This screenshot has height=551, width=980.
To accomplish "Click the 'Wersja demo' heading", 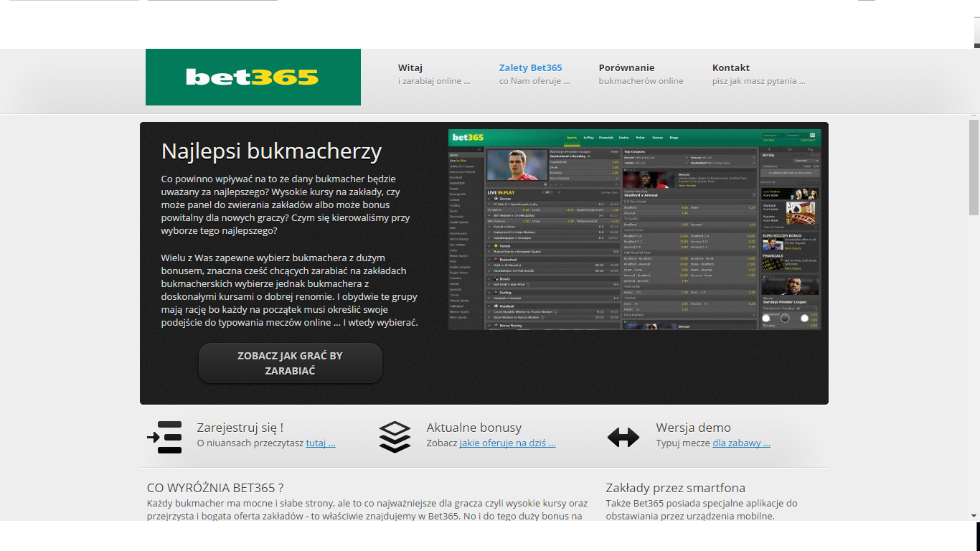I will [x=693, y=428].
